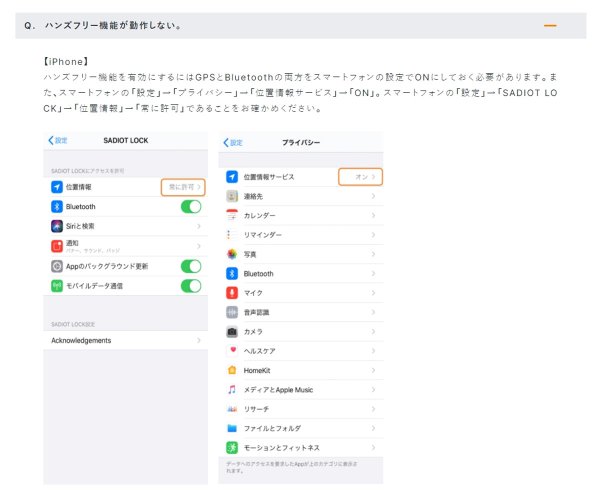Open the リサーチ privacy row

point(301,409)
